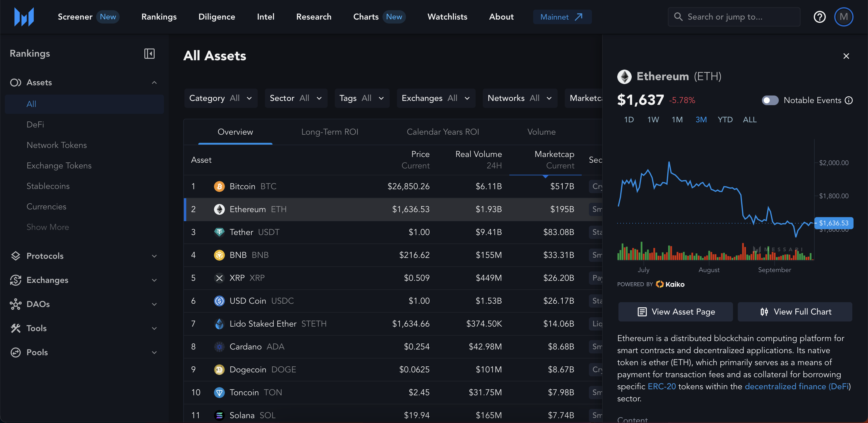Image resolution: width=868 pixels, height=423 pixels.
Task: Open the Category filter dropdown
Action: (221, 98)
